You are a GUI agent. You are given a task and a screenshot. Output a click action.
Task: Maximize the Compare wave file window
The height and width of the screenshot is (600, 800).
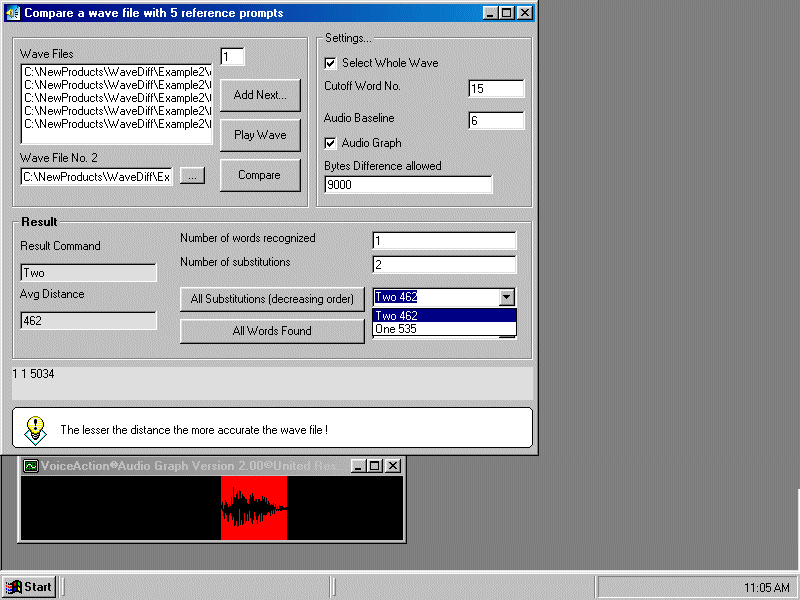tap(507, 13)
